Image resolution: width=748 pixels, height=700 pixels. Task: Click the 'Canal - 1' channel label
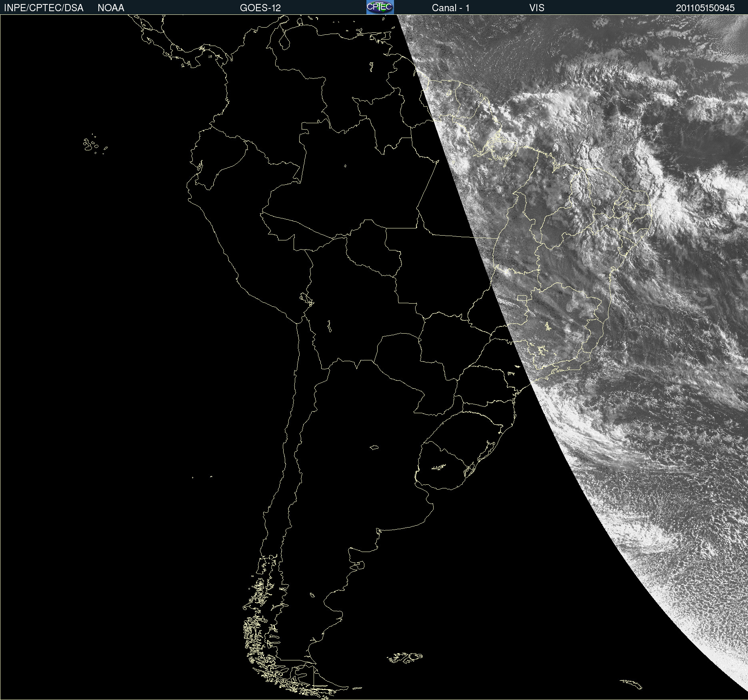click(450, 8)
